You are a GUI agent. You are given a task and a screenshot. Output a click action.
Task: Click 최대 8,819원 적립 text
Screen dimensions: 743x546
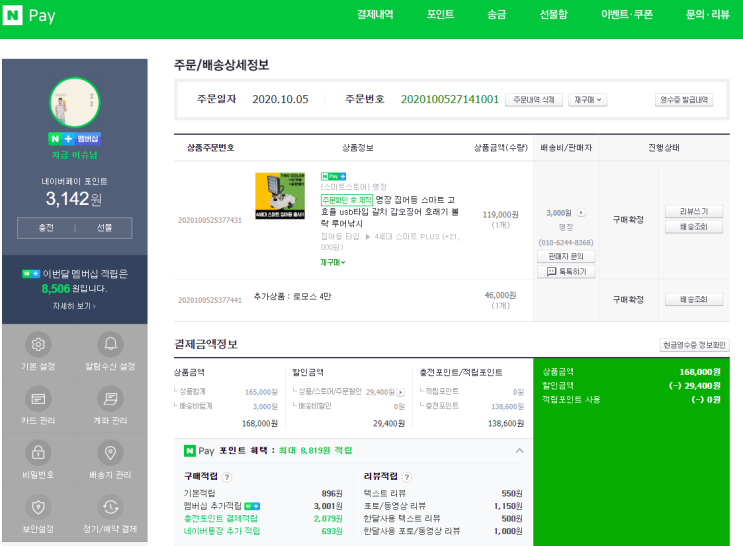[x=315, y=450]
